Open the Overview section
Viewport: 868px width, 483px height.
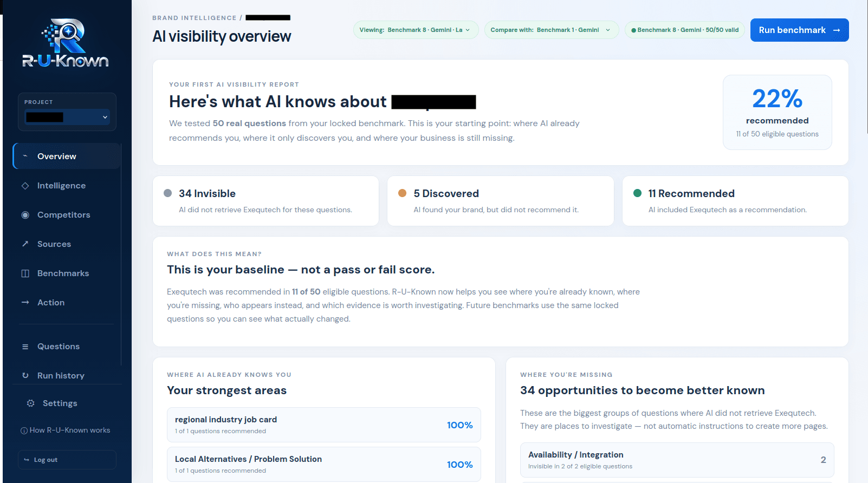coord(67,156)
